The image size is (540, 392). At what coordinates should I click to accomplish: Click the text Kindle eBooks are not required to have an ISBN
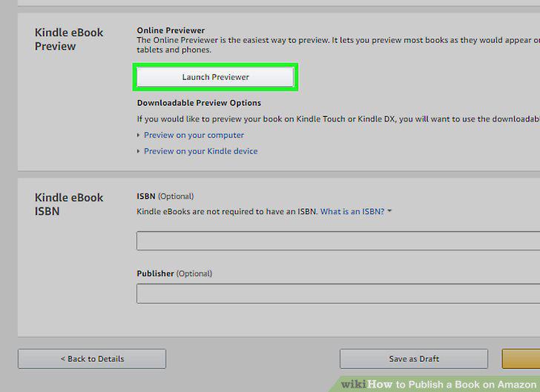(x=227, y=211)
